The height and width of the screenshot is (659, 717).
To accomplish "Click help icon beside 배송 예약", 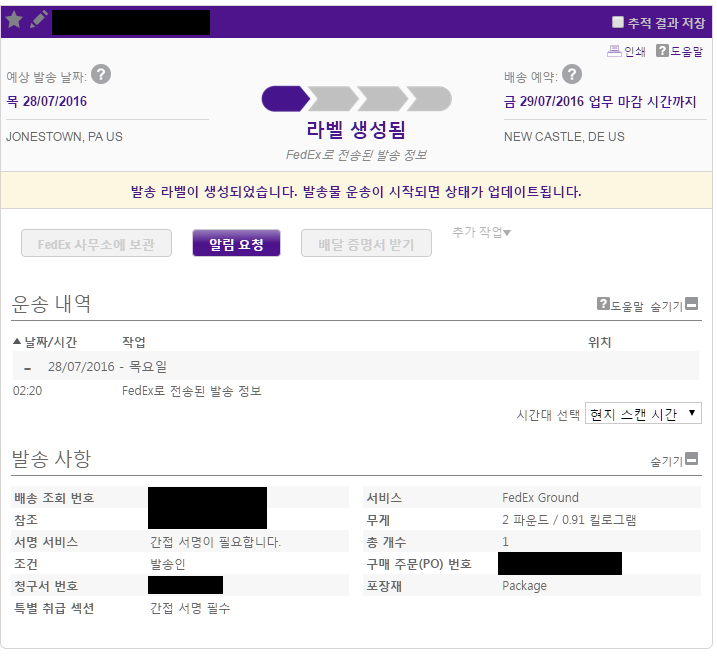I will tap(572, 74).
